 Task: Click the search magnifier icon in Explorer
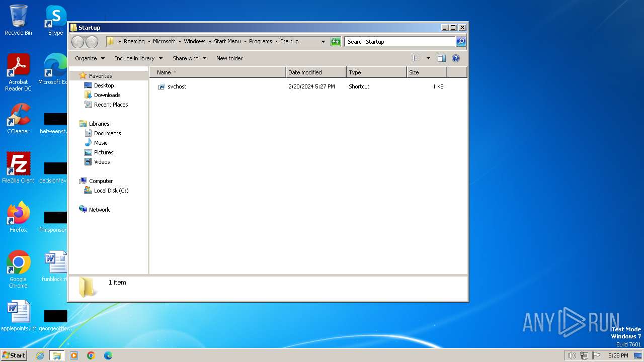(x=461, y=42)
